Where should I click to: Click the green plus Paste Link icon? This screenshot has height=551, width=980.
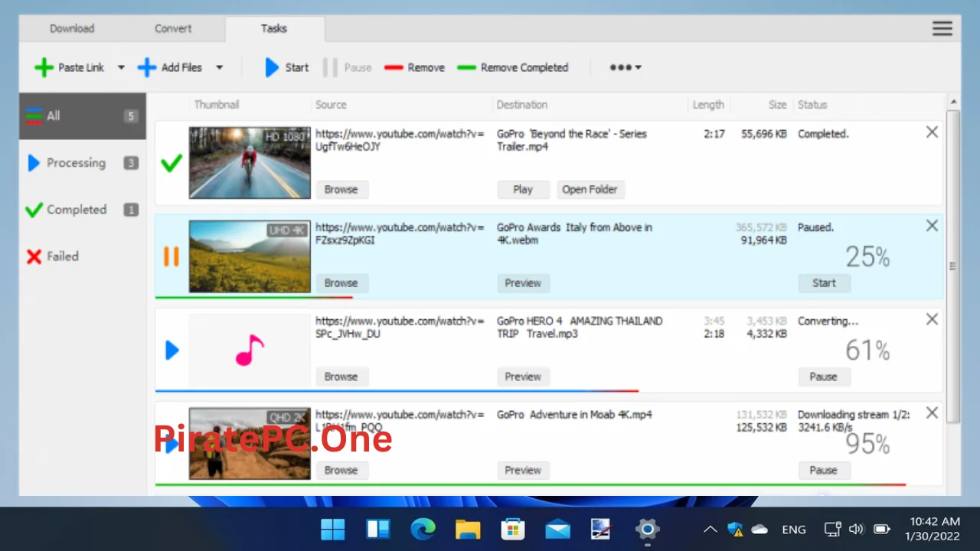44,67
